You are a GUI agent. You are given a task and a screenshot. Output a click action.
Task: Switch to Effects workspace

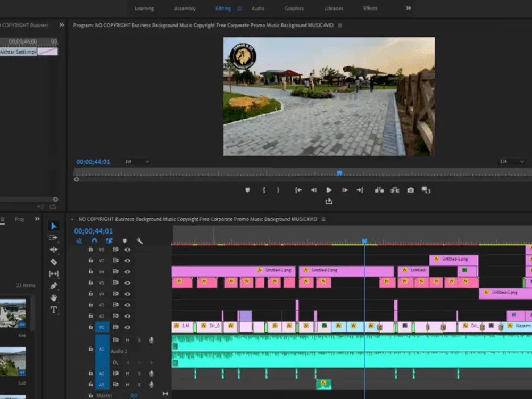[x=370, y=9]
